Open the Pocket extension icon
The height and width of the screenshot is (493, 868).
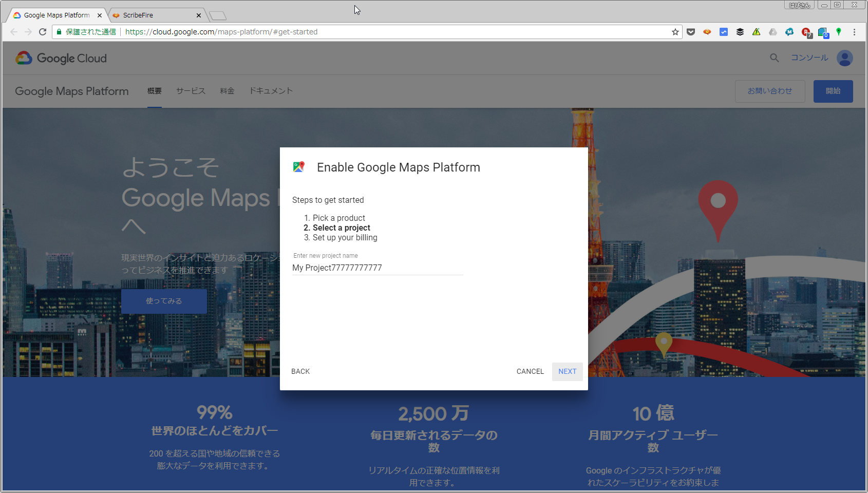(691, 32)
